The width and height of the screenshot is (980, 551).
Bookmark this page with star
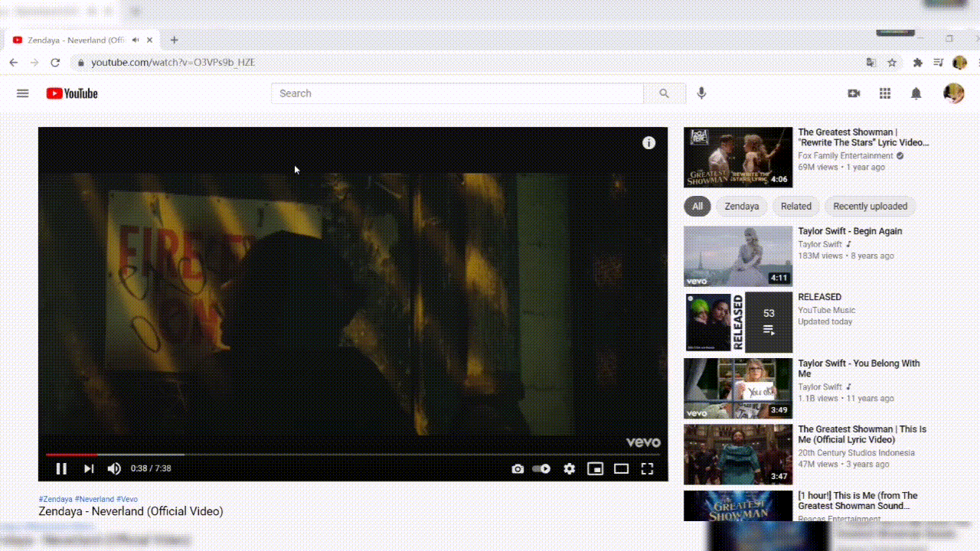click(892, 63)
